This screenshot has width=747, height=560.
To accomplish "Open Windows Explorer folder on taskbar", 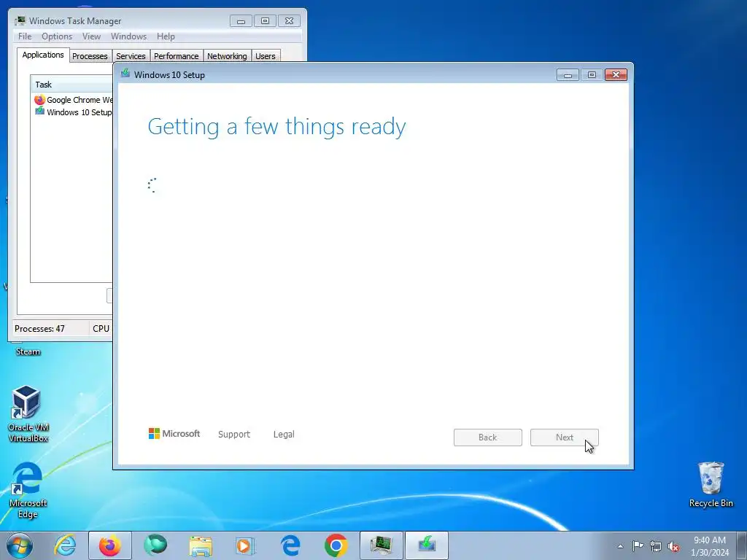I will pos(201,545).
